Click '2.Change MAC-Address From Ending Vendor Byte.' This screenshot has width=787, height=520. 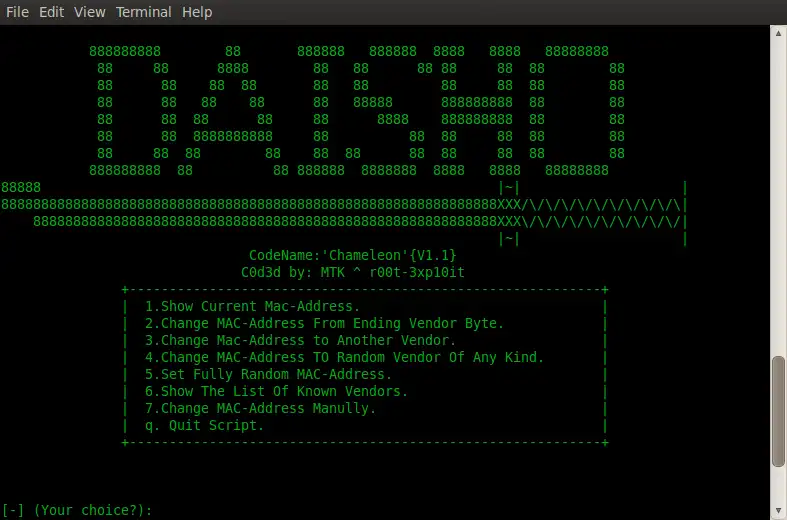tap(324, 323)
